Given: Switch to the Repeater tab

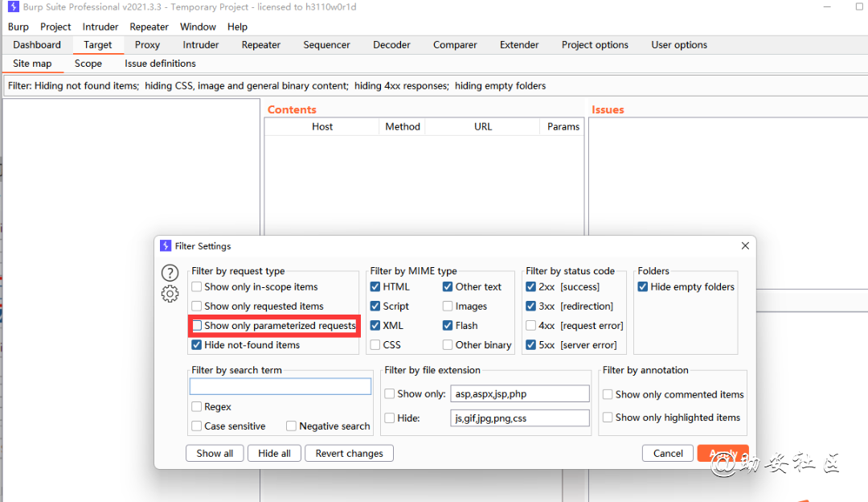Looking at the screenshot, I should point(260,45).
